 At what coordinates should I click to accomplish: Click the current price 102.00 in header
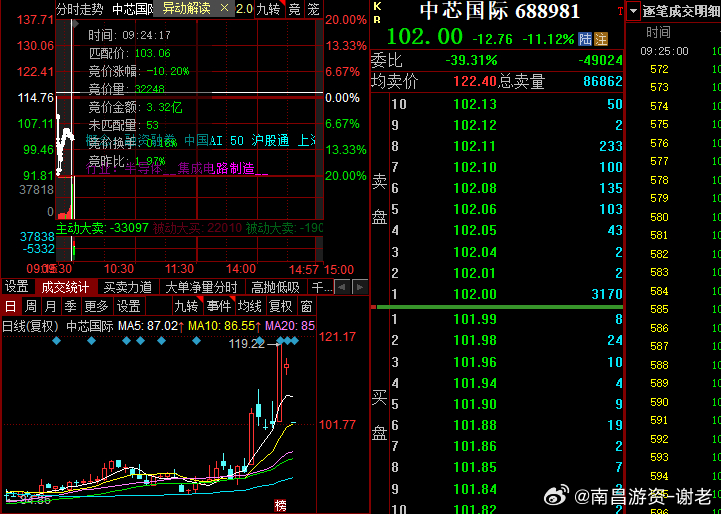(424, 37)
